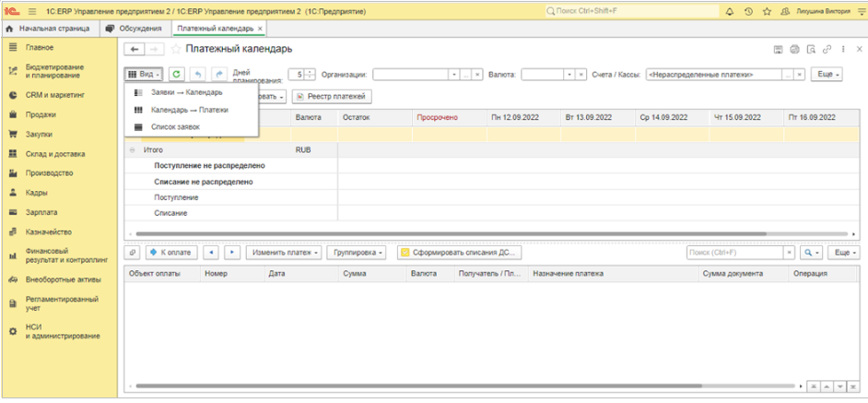Collapse the Итого row
The width and height of the screenshot is (868, 403).
point(132,150)
